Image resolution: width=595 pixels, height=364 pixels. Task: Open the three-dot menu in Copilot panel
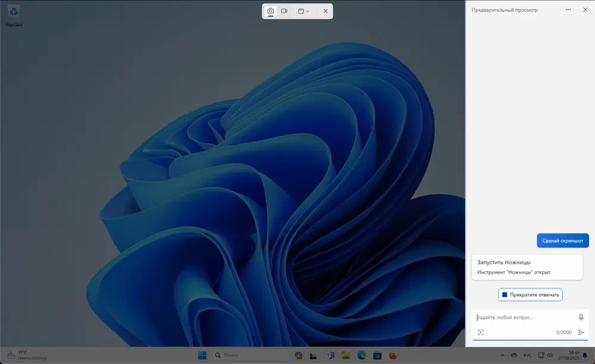[568, 10]
